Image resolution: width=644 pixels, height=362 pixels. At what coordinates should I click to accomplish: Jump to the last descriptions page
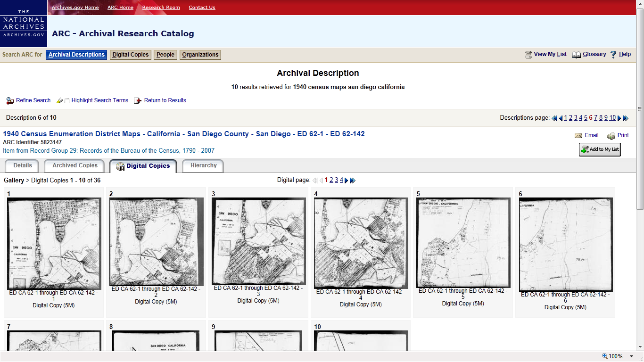626,118
